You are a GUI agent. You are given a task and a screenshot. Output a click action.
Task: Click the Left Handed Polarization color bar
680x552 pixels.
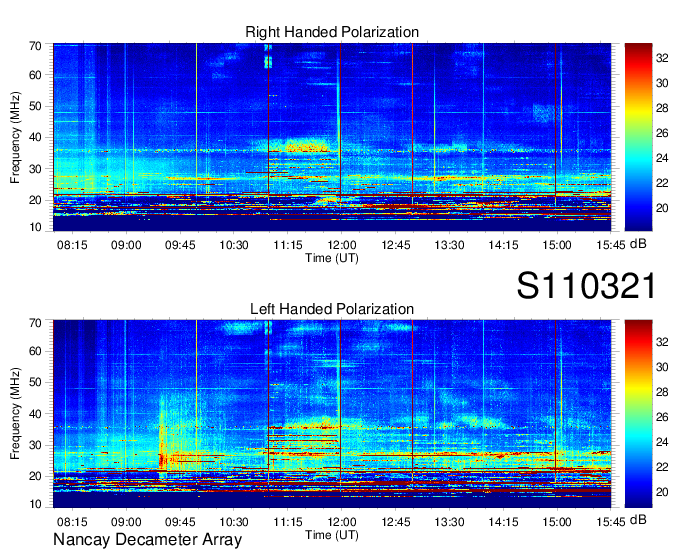(638, 414)
